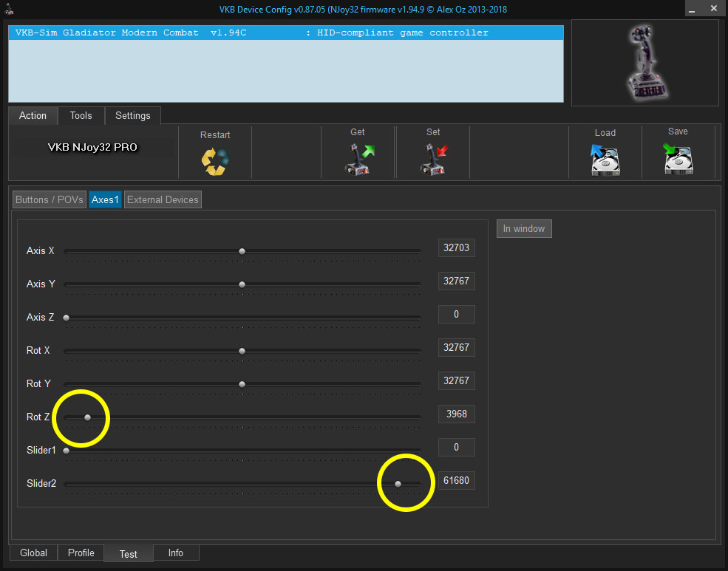The image size is (728, 571).
Task: Click the Get joystick icon with green arrow
Action: point(359,159)
